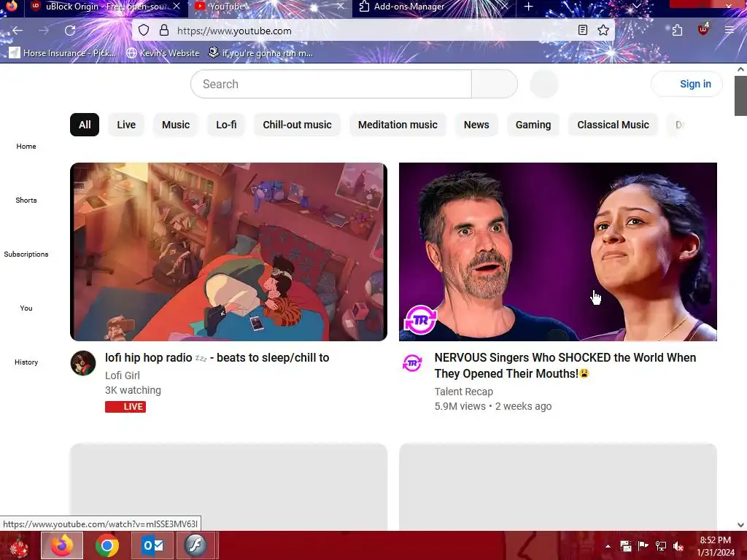The image size is (747, 560).
Task: Click the browser forward arrow
Action: pyautogui.click(x=44, y=31)
